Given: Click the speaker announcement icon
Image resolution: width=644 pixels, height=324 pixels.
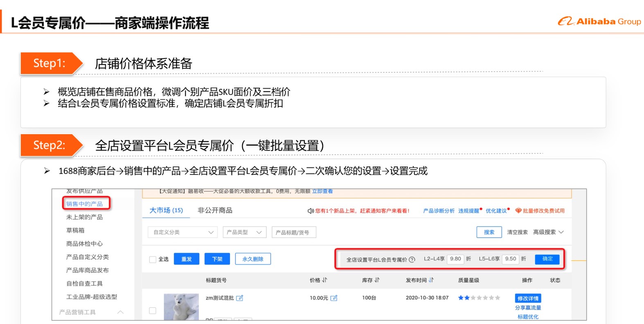Looking at the screenshot, I should 311,211.
